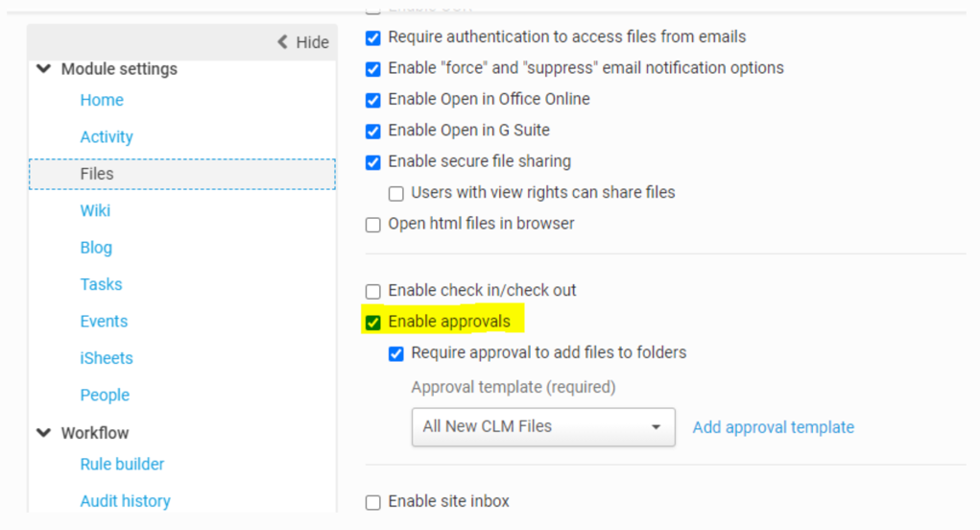Open Audit history under Workflow
980x530 pixels.
(125, 501)
